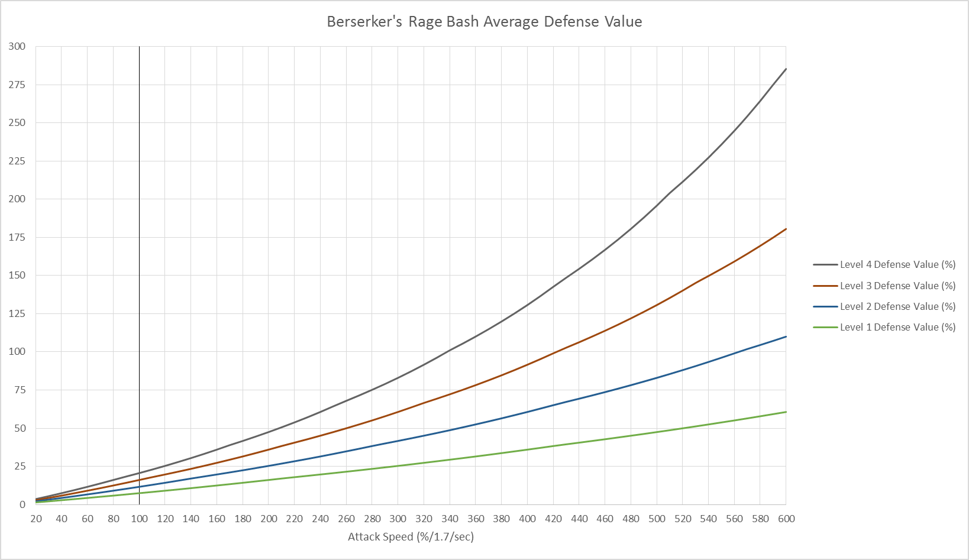Click the x-axis label 20
This screenshot has height=560, width=969.
(x=36, y=519)
